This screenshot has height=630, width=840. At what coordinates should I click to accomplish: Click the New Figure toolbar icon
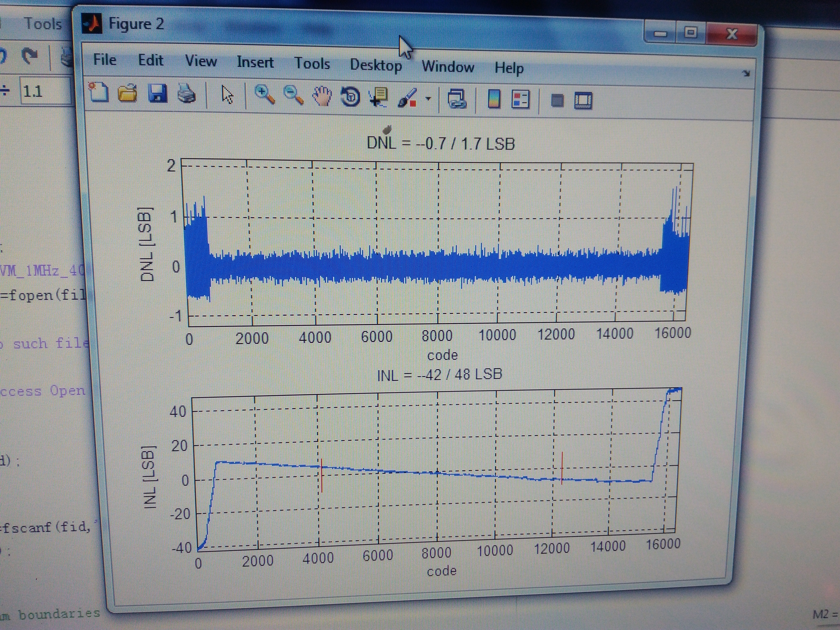(98, 92)
